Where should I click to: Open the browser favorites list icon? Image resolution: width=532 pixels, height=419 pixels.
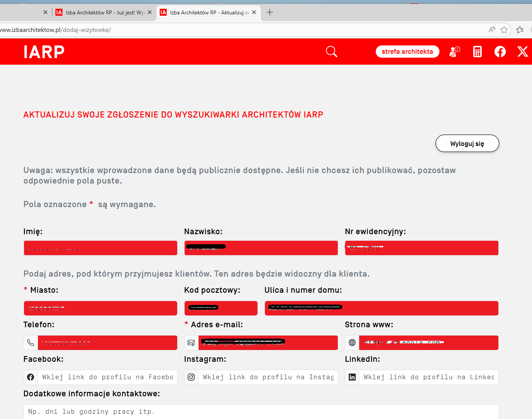tap(519, 30)
